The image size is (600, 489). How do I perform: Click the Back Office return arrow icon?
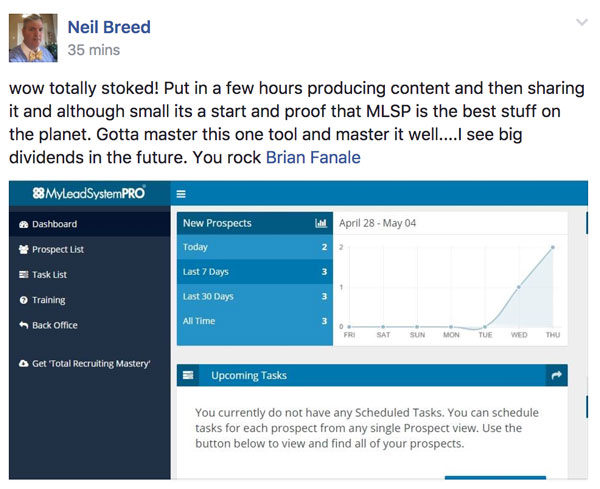tap(23, 325)
